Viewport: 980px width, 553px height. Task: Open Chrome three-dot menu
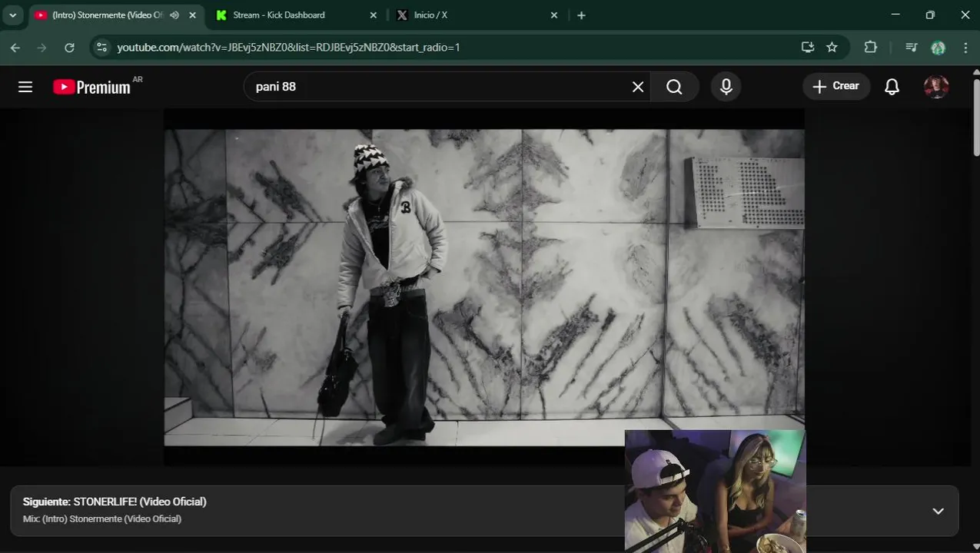point(965,48)
